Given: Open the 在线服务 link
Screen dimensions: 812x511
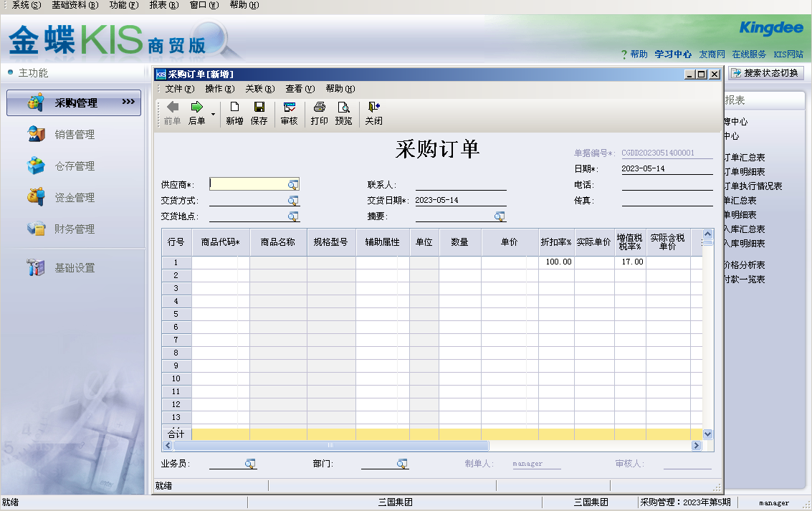Looking at the screenshot, I should [749, 54].
